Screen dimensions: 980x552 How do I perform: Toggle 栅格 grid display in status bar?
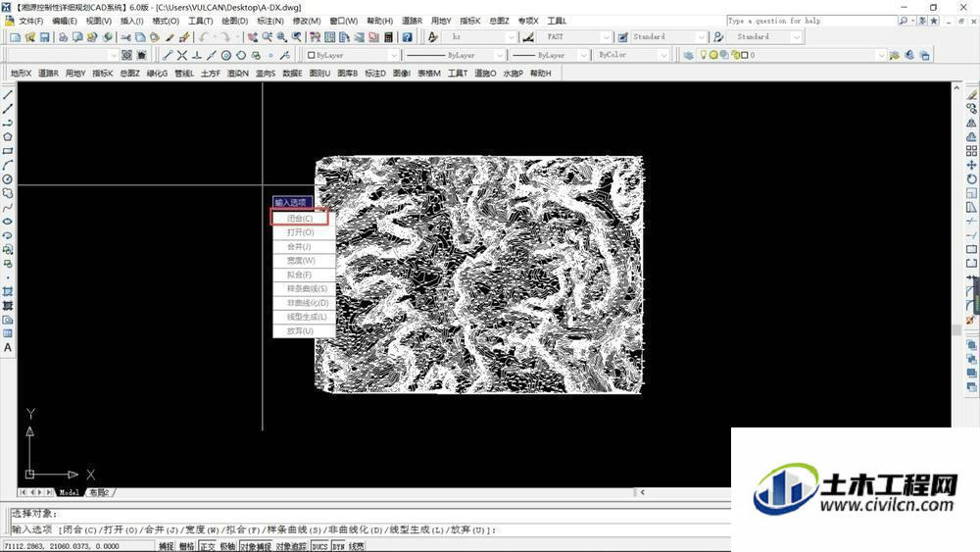tap(186, 546)
